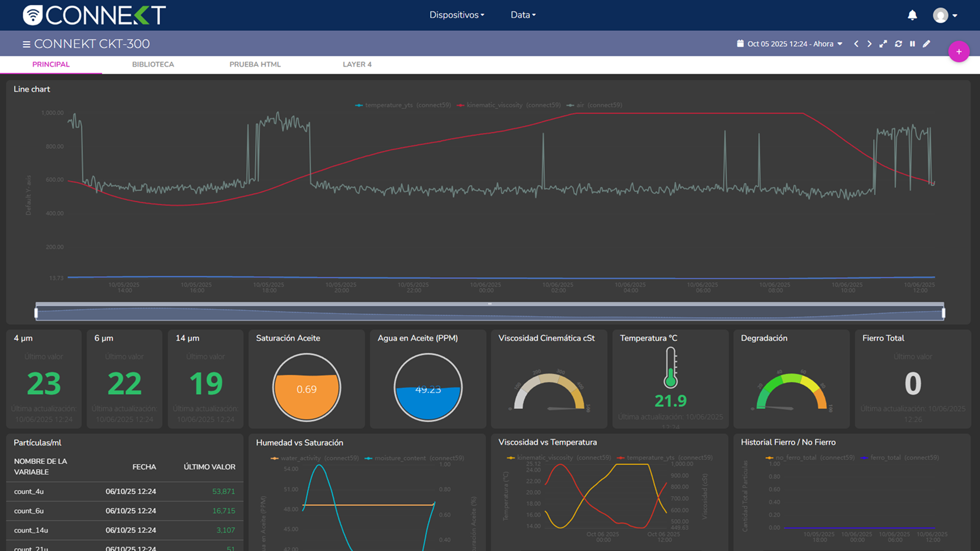Switch to the PRUEBA HTML tab
Screen dimensions: 980x551
pos(255,64)
